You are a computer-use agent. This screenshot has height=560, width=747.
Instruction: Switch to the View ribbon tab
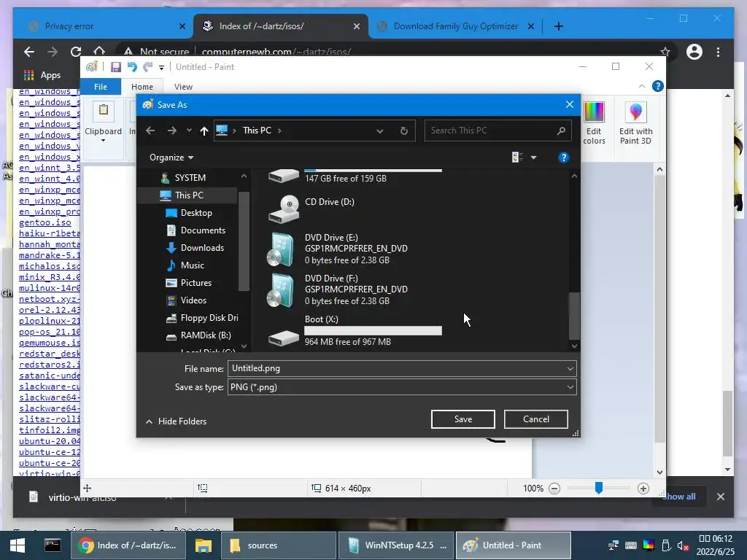(183, 87)
